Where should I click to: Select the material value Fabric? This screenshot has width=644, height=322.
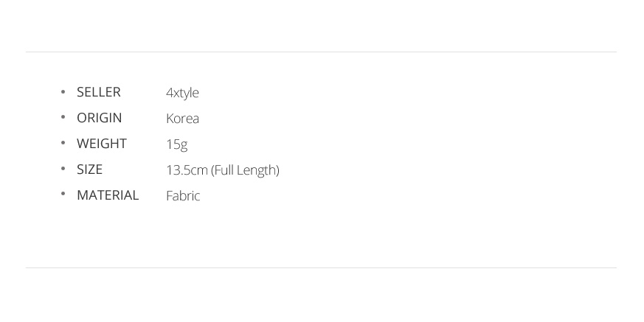[x=183, y=196]
